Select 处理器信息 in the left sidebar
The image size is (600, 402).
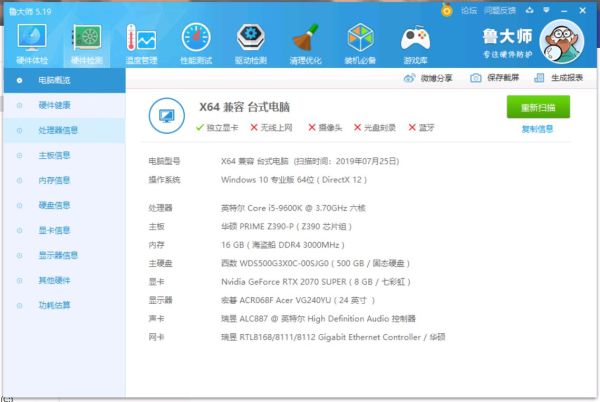(58, 130)
